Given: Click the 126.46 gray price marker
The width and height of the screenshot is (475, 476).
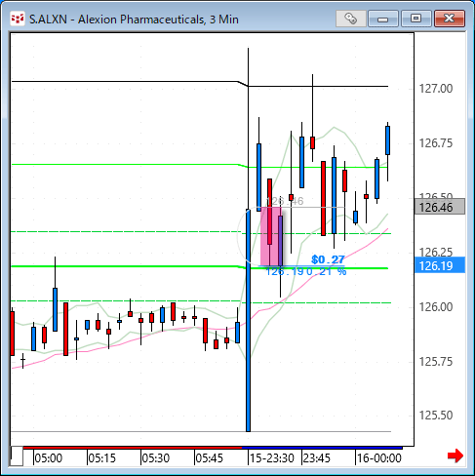Looking at the screenshot, I should click(440, 207).
